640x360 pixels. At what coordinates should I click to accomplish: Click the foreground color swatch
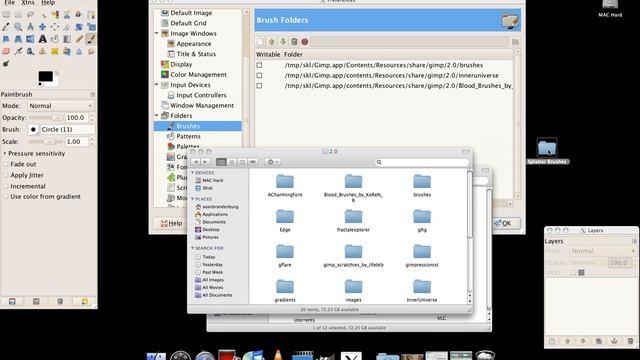click(45, 76)
